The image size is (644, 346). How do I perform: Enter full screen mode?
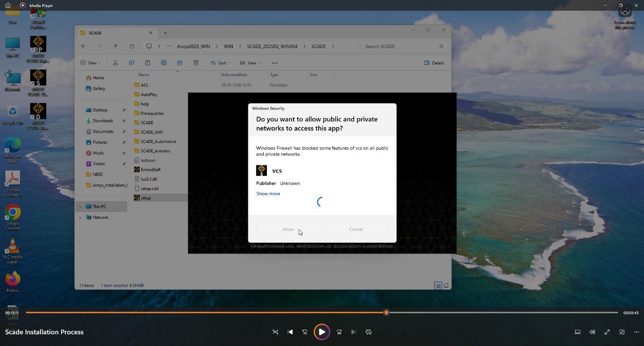click(607, 332)
